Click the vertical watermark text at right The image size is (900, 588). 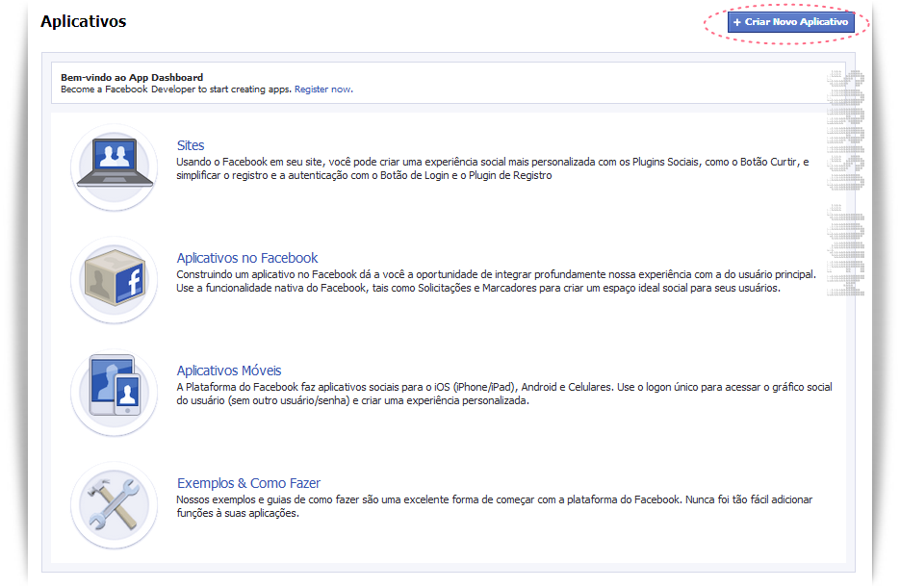click(x=845, y=184)
